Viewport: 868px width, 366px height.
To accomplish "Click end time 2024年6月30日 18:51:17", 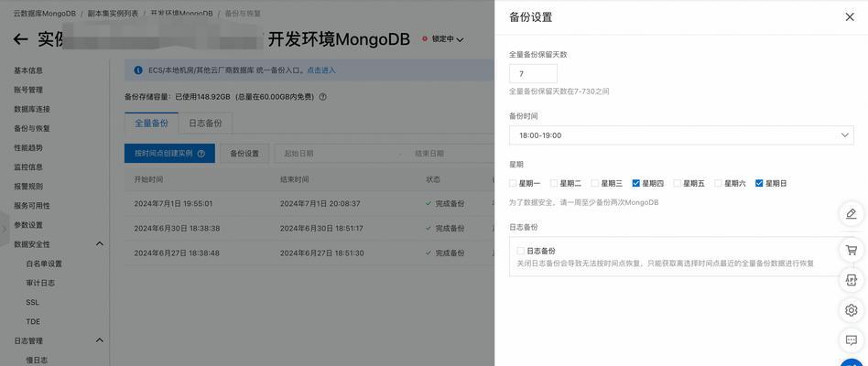I will tap(321, 228).
